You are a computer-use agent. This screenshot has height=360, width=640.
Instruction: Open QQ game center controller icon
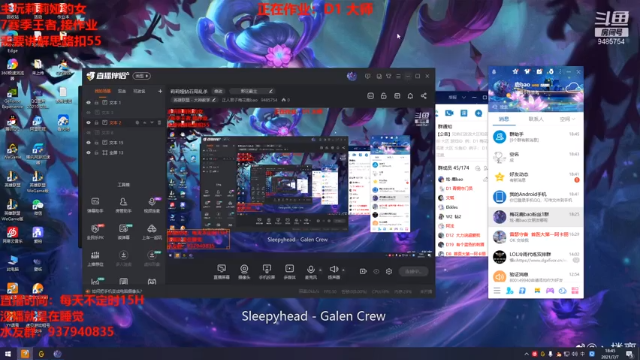550,291
